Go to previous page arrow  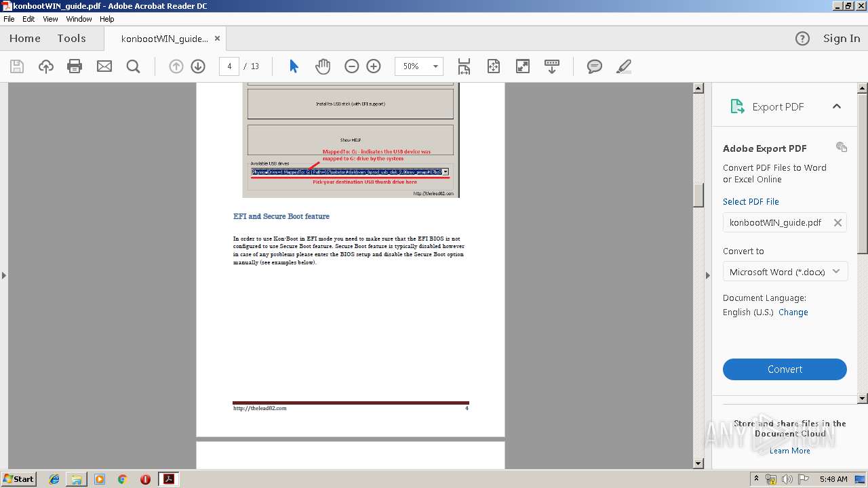pyautogui.click(x=176, y=66)
